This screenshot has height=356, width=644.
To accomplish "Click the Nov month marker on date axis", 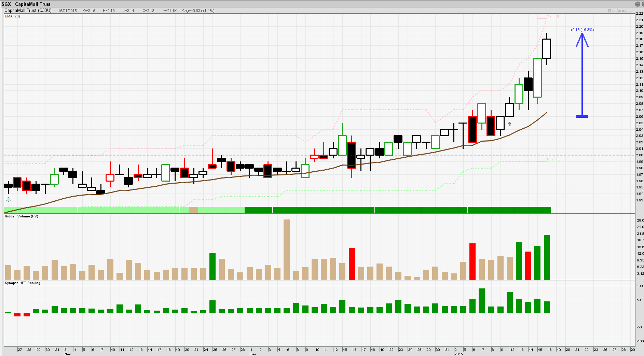I will 67,354.
